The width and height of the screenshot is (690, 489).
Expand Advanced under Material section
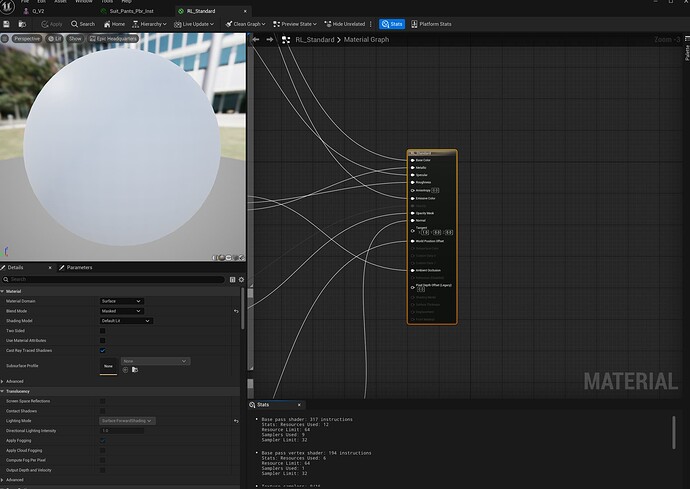3,382
